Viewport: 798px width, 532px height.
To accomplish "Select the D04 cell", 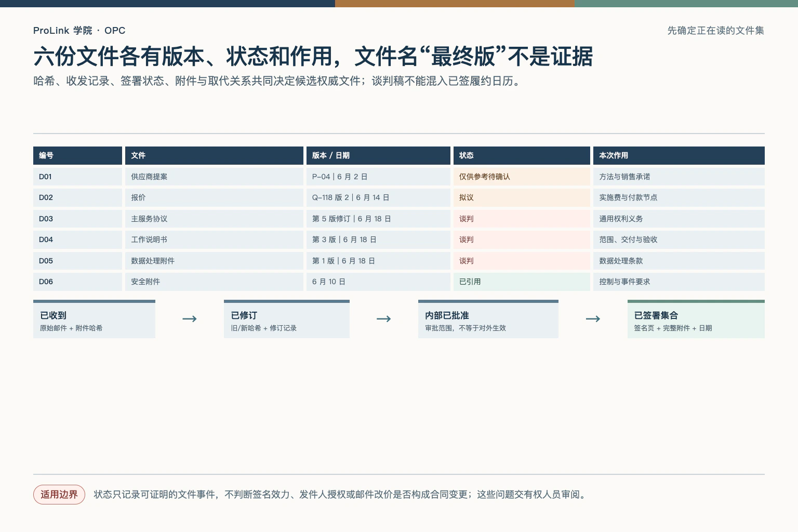I will coord(77,240).
